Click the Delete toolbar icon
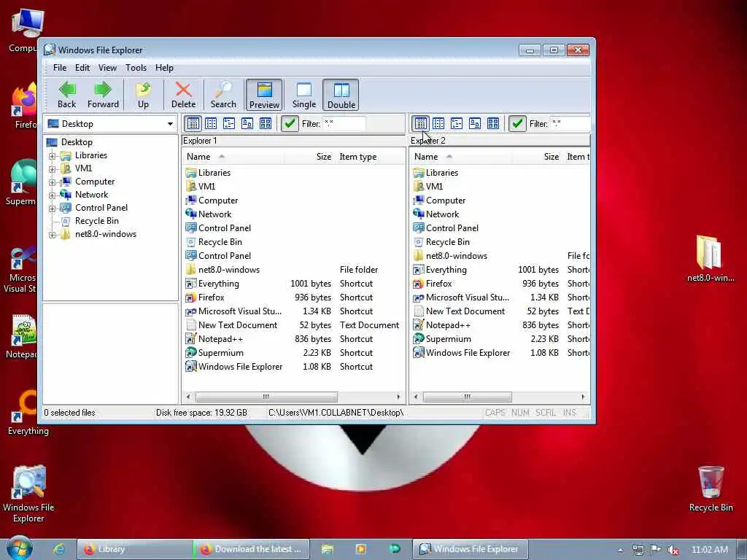Image resolution: width=747 pixels, height=560 pixels. pyautogui.click(x=183, y=95)
